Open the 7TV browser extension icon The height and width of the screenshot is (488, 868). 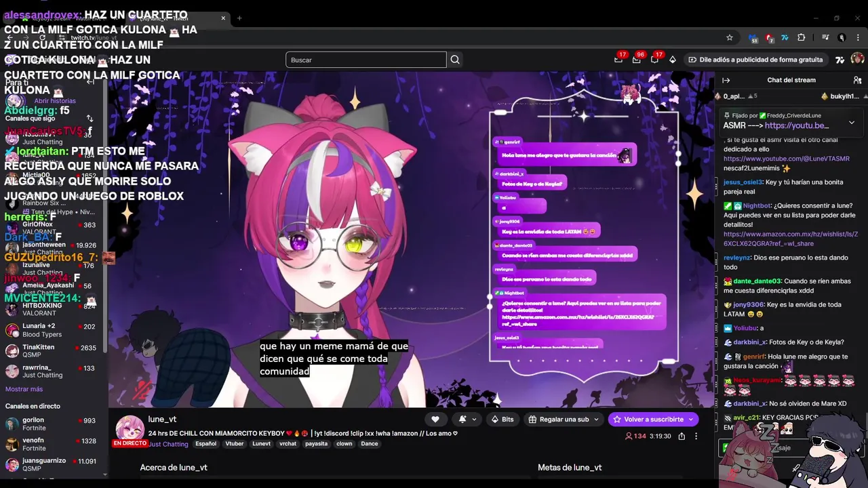coord(785,38)
